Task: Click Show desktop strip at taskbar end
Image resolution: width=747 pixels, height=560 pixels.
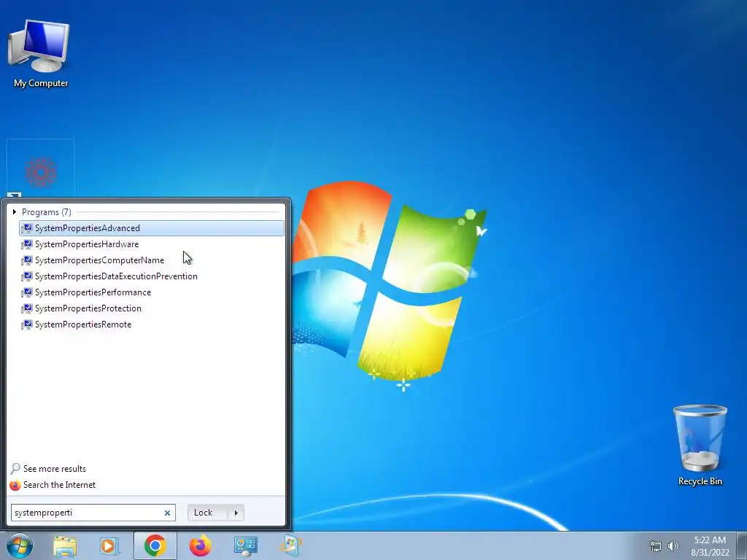Action: pyautogui.click(x=743, y=545)
